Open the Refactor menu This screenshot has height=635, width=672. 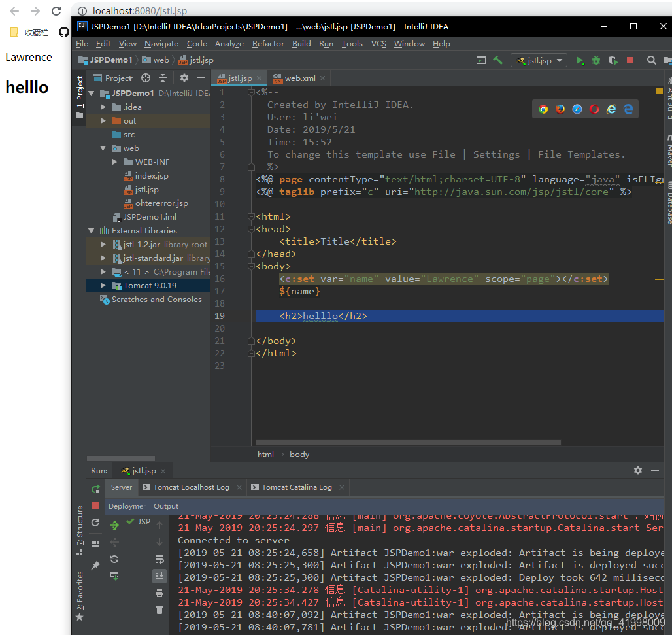click(268, 44)
